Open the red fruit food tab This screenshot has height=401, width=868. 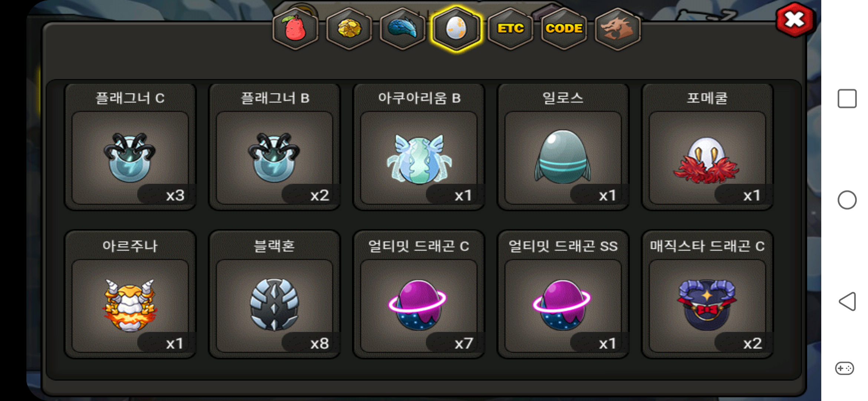pyautogui.click(x=295, y=29)
